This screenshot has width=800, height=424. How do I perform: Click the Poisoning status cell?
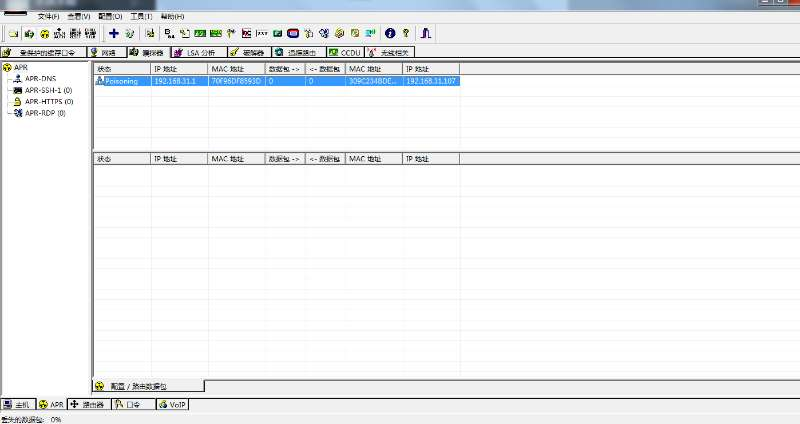122,81
